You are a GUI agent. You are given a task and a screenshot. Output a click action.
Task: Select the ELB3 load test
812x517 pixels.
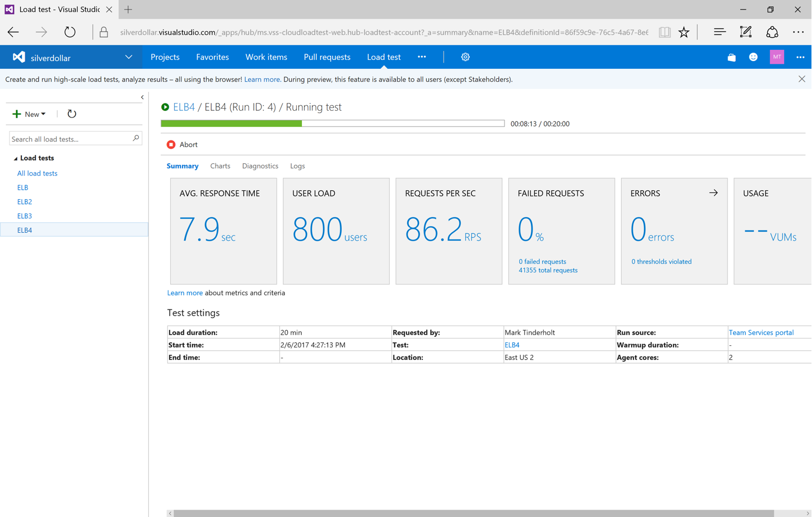pyautogui.click(x=25, y=216)
